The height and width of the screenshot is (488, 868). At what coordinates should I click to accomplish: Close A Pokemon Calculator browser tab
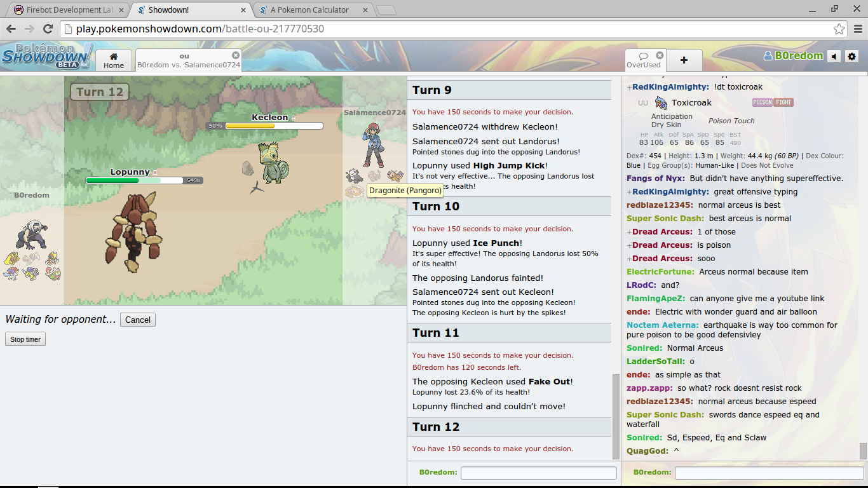point(365,10)
